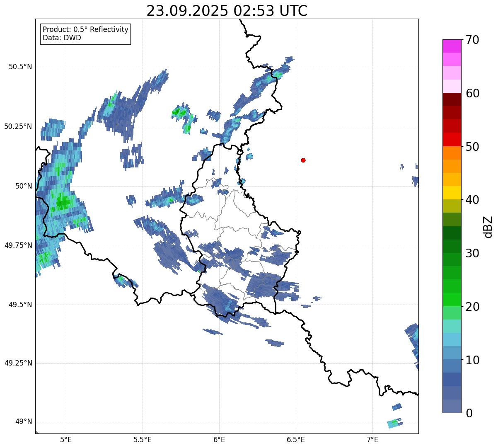The height and width of the screenshot is (448, 498).
Task: Click the bright green colorbar segment above 20
Action: click(x=452, y=299)
